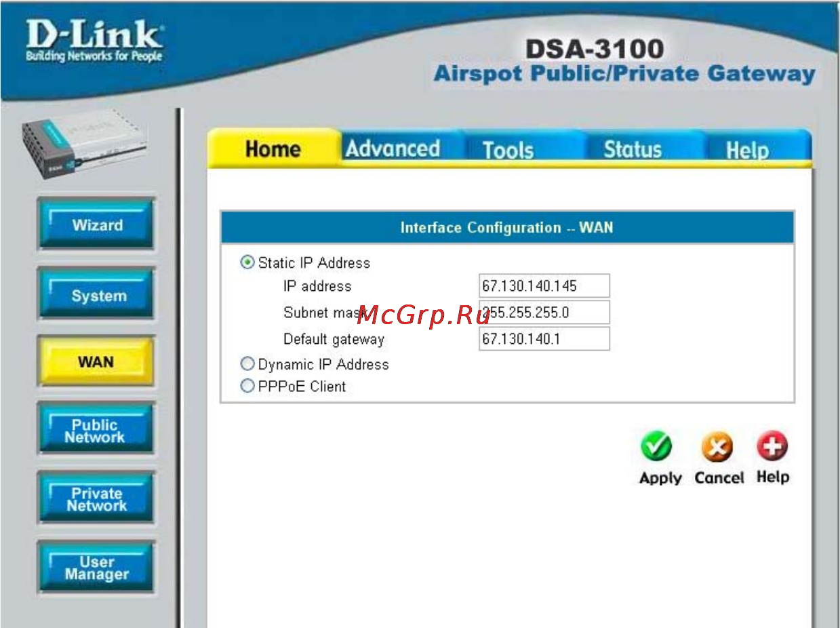Click the 'IP address' field label
Screen dimensions: 840x628
tap(317, 286)
